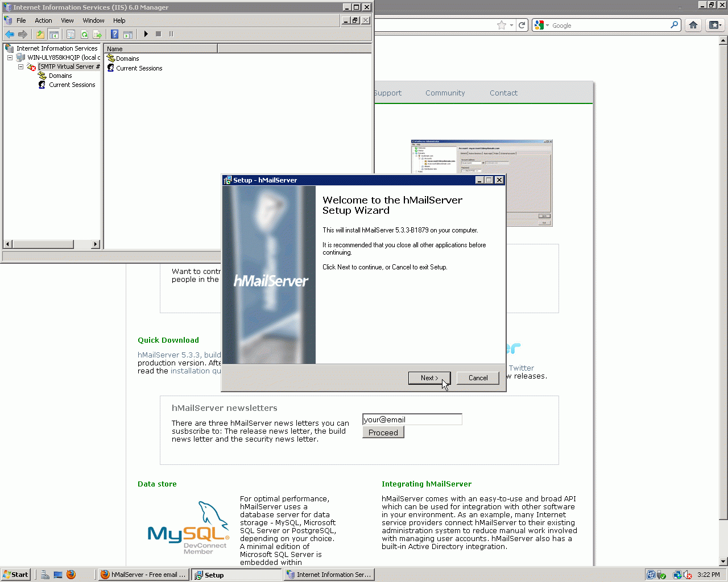Image resolution: width=728 pixels, height=582 pixels.
Task: Switch to Setup taskbar button
Action: tap(237, 575)
